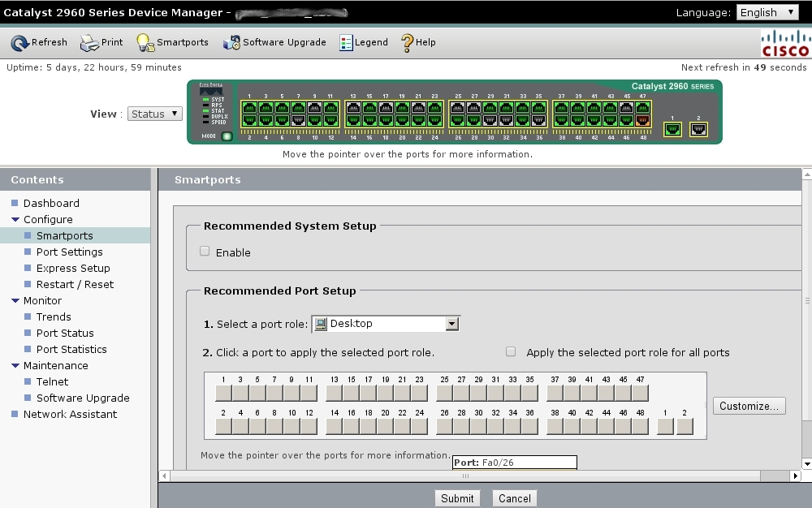Select port 4 on the switch front panel image
812x508 pixels.
[x=266, y=121]
